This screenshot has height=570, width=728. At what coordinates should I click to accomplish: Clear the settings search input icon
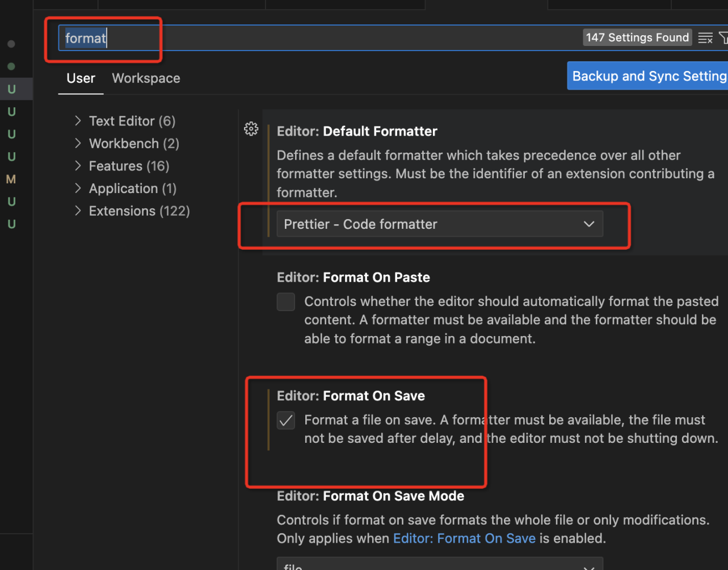(x=705, y=38)
